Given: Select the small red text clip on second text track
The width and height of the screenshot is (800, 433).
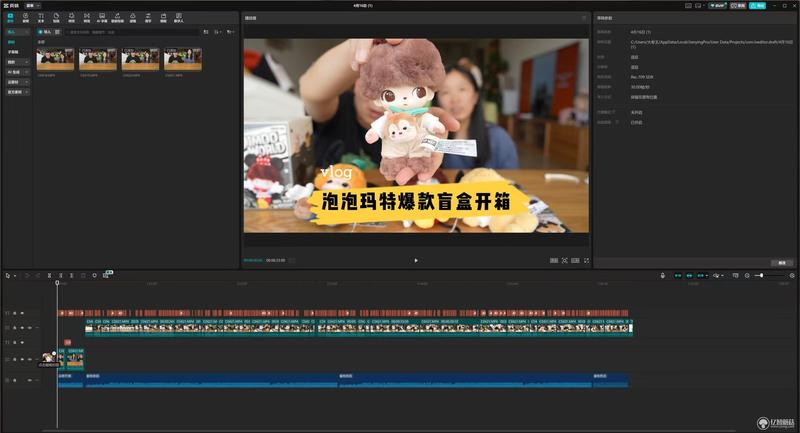Looking at the screenshot, I should click(67, 342).
